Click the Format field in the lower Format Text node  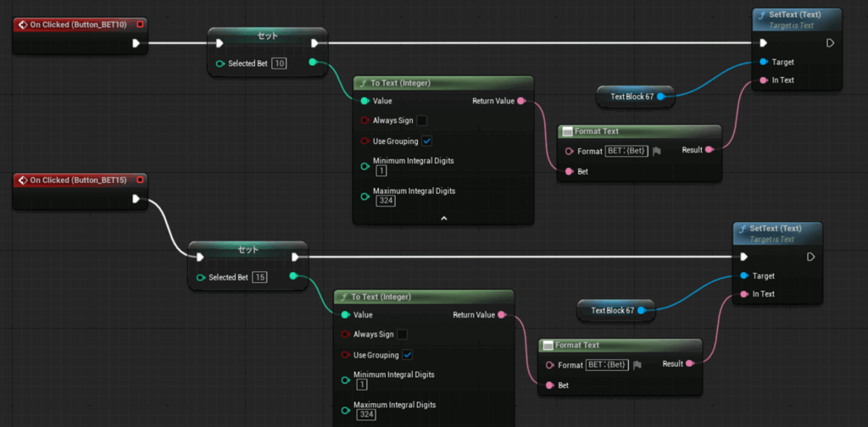[x=607, y=364]
